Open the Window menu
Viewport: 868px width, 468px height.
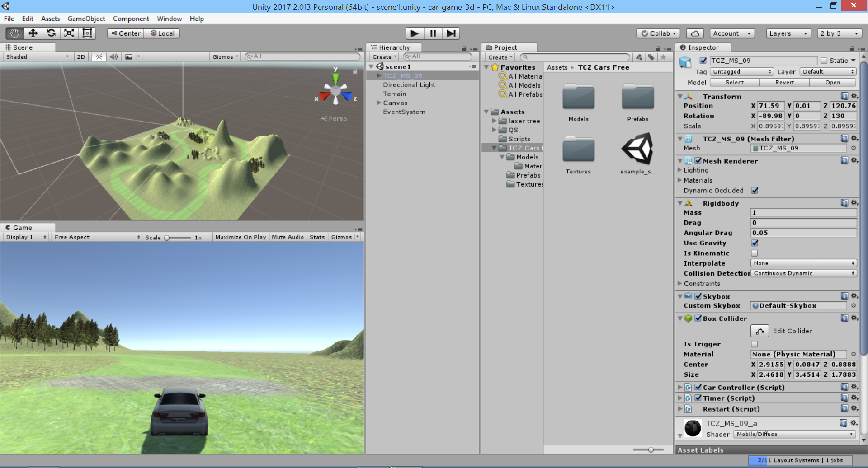click(170, 19)
